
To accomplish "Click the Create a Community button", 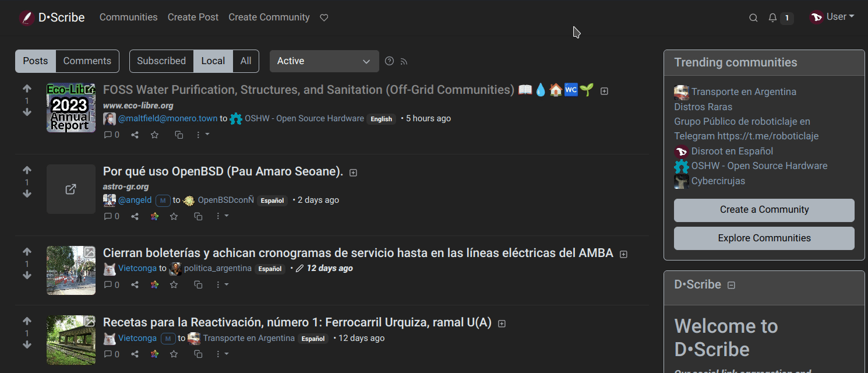I will [764, 210].
